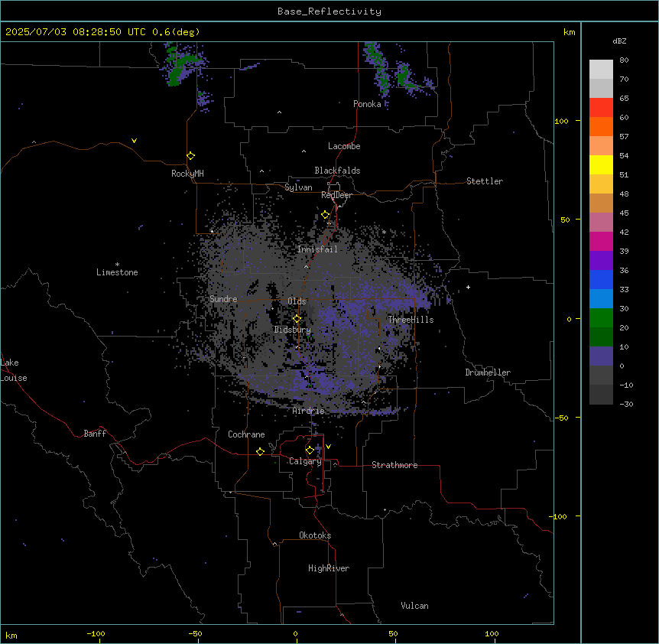The image size is (659, 644).
Task: Click the -30 value at legend bottom
Action: click(x=627, y=405)
